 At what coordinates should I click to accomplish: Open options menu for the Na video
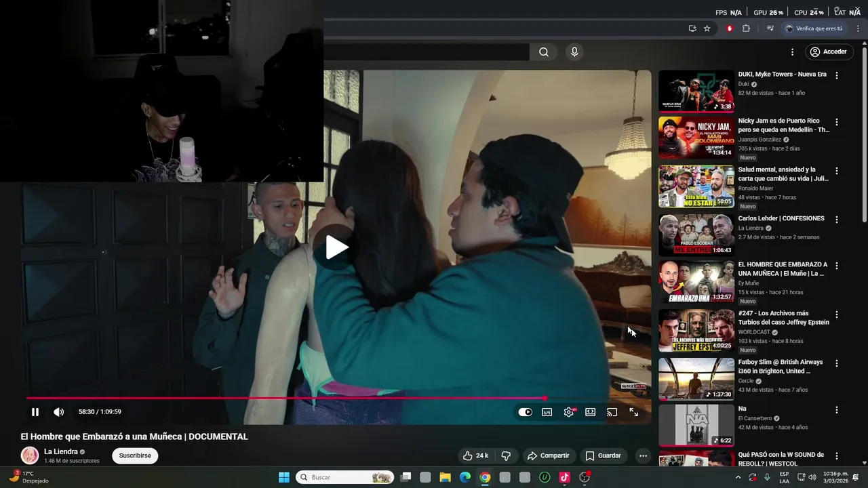point(837,410)
